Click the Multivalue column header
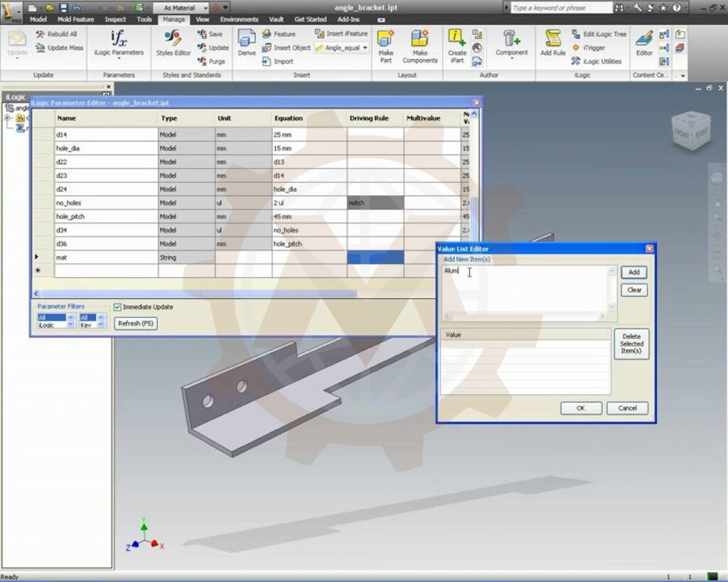Screen dimensions: 728x582 coord(432,118)
